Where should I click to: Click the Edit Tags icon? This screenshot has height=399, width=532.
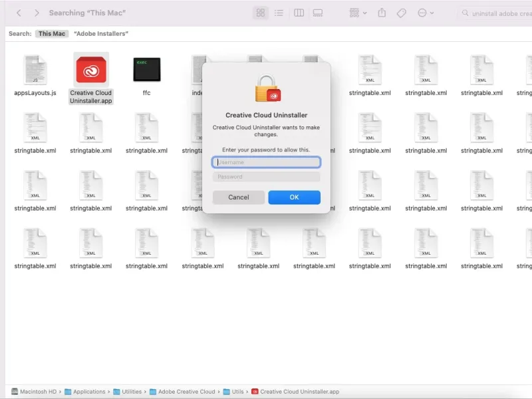(x=402, y=13)
